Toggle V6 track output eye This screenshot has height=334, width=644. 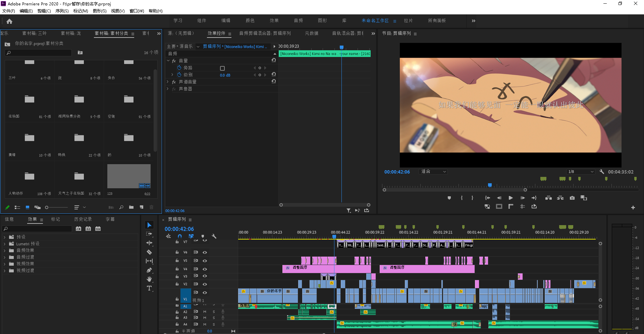click(x=205, y=252)
